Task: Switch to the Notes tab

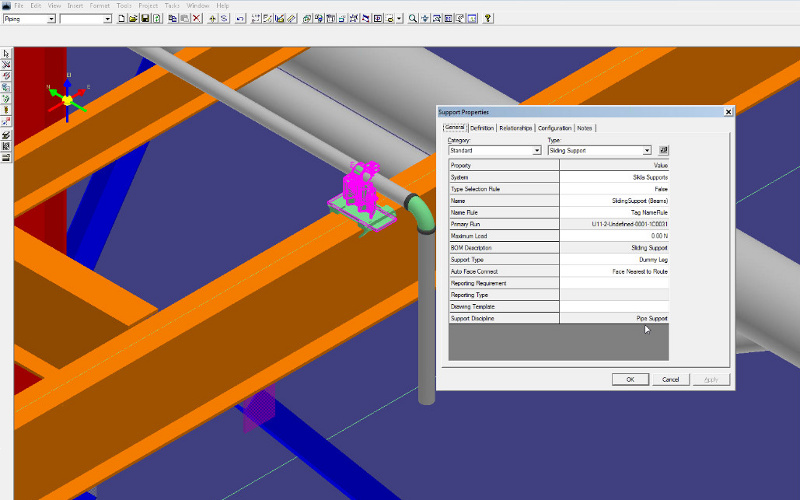Action: coord(585,128)
